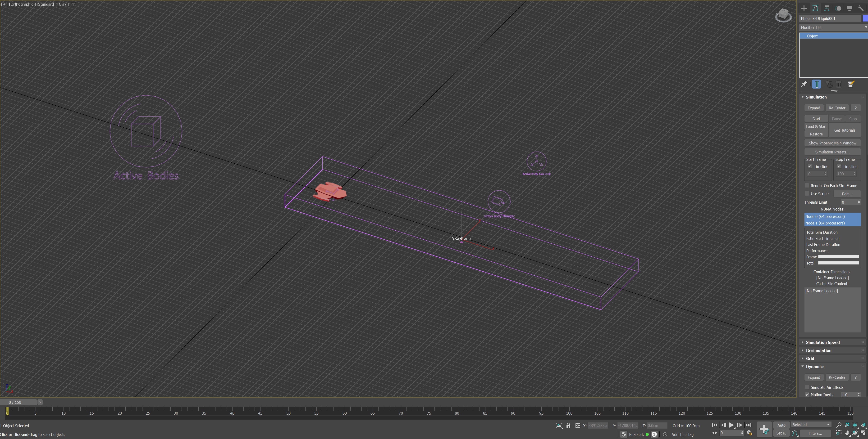Select Zoom All viewport tool
The width and height of the screenshot is (868, 439).
click(x=847, y=425)
